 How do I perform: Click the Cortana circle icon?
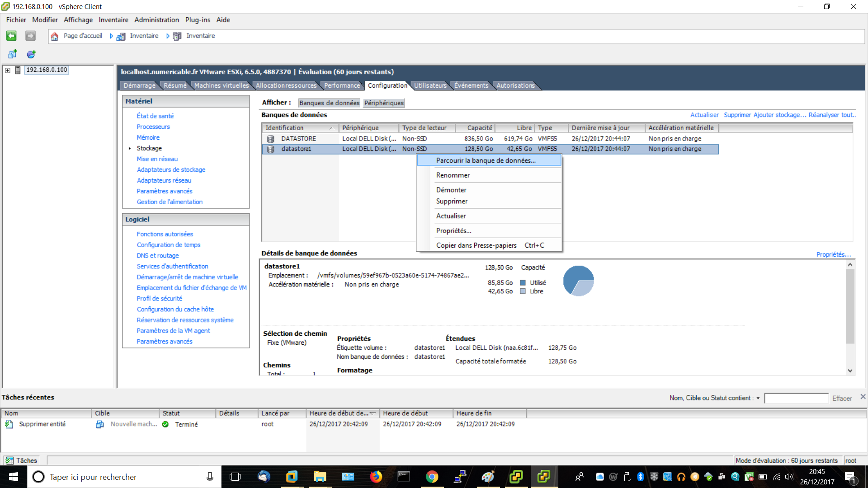tap(39, 477)
